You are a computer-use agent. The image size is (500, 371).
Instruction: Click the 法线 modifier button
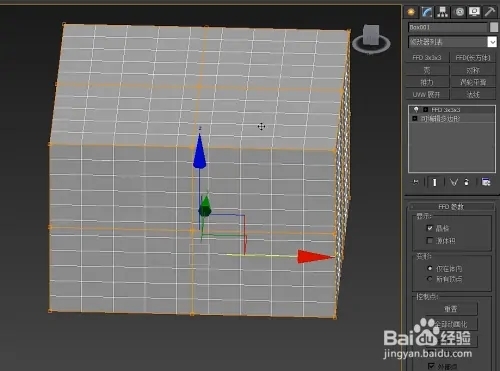473,94
